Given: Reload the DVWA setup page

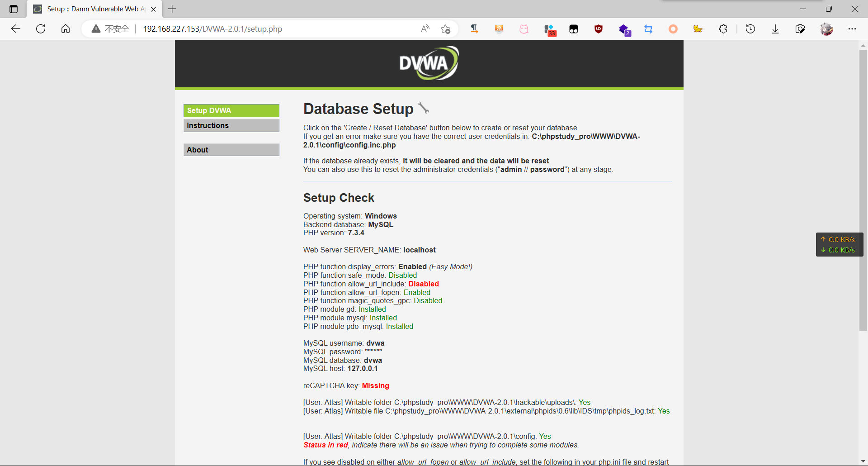Looking at the screenshot, I should pos(41,29).
